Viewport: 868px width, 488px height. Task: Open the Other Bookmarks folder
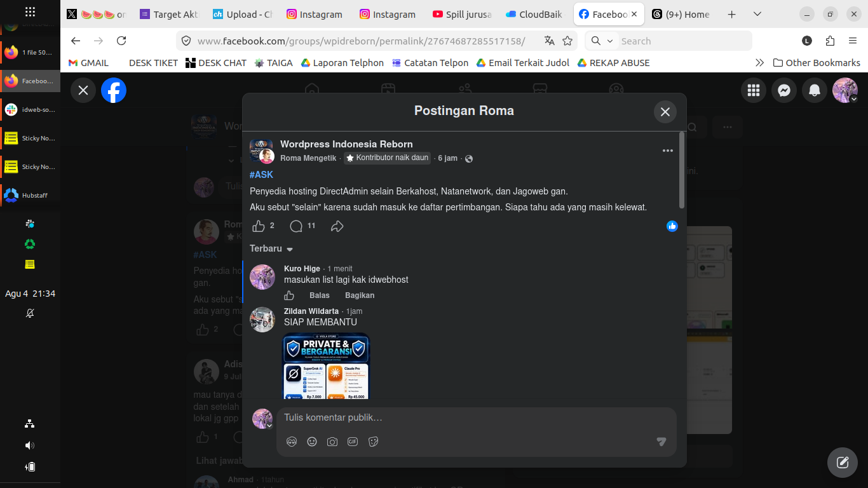tap(817, 63)
